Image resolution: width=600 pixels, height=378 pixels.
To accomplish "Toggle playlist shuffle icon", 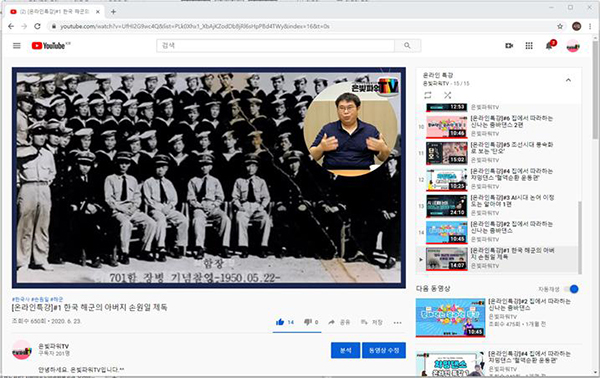I will click(x=447, y=95).
